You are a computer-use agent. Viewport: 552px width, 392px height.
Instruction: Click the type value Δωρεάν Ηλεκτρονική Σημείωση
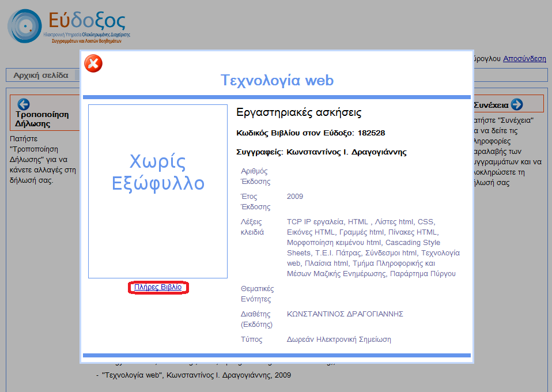[339, 340]
